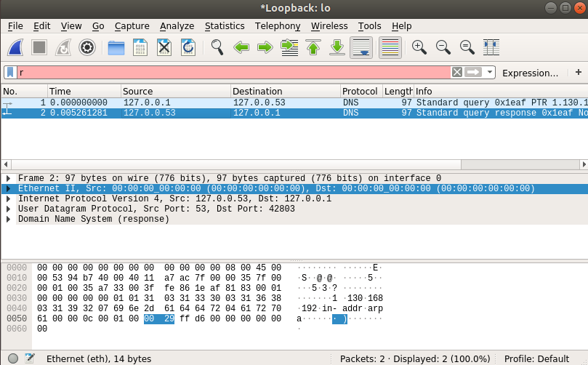Viewport: 588px width, 365px height.
Task: Sort by the Info column
Action: pos(501,91)
